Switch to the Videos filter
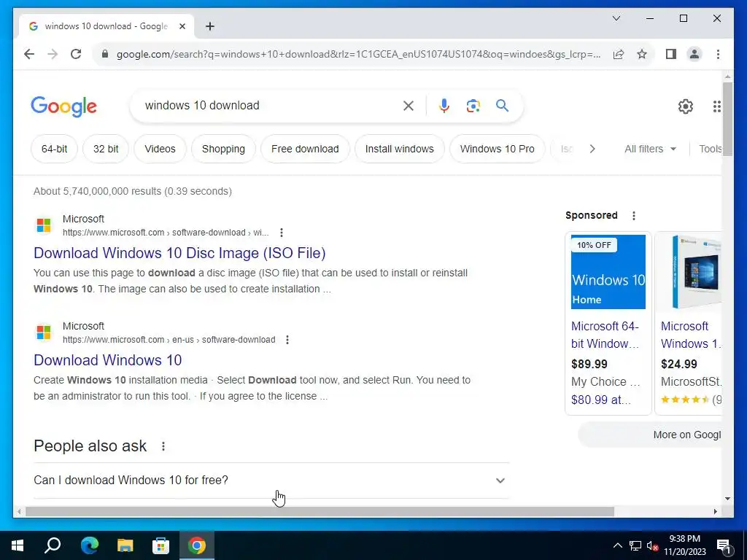The width and height of the screenshot is (747, 560). click(x=160, y=149)
